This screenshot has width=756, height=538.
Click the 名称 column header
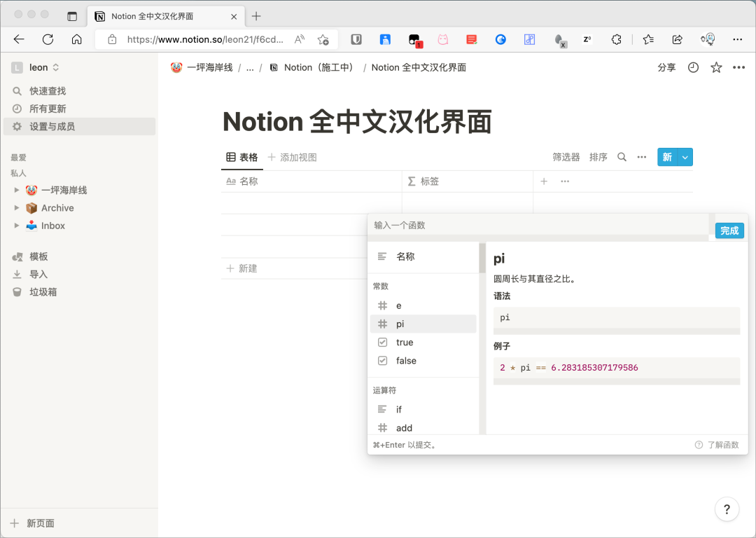311,181
